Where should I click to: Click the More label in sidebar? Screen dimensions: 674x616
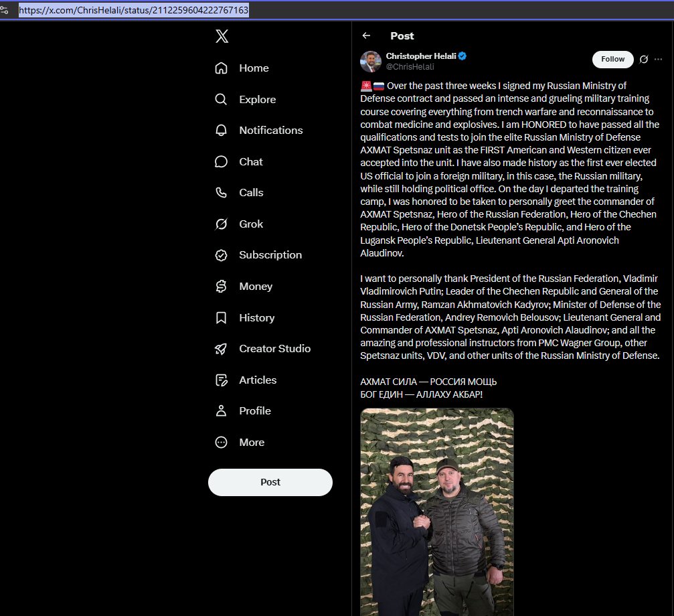(252, 443)
